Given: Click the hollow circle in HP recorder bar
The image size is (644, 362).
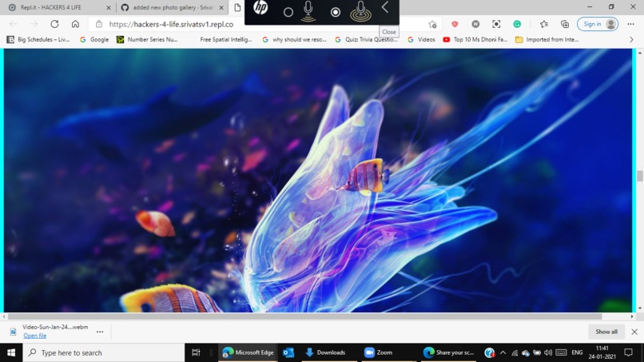Looking at the screenshot, I should click(288, 12).
